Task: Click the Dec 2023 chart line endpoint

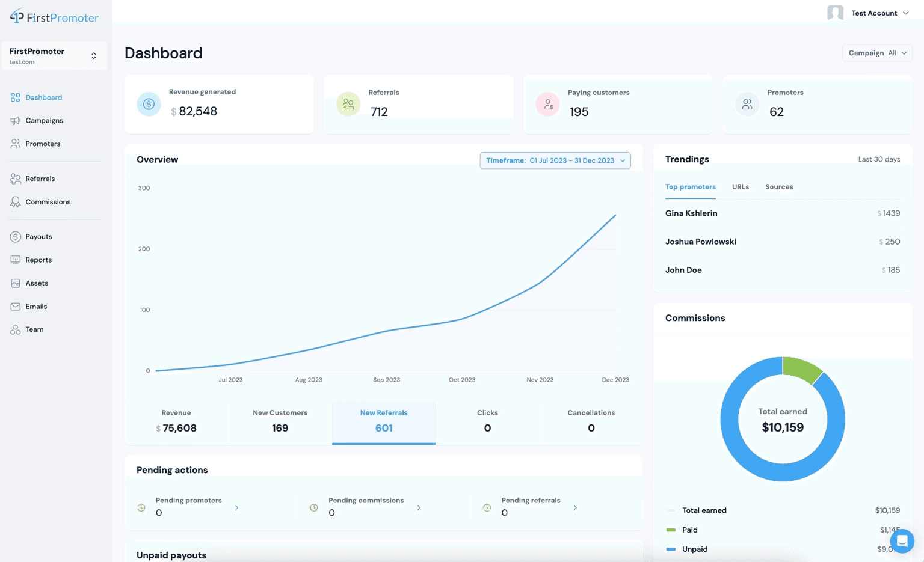Action: (x=615, y=215)
